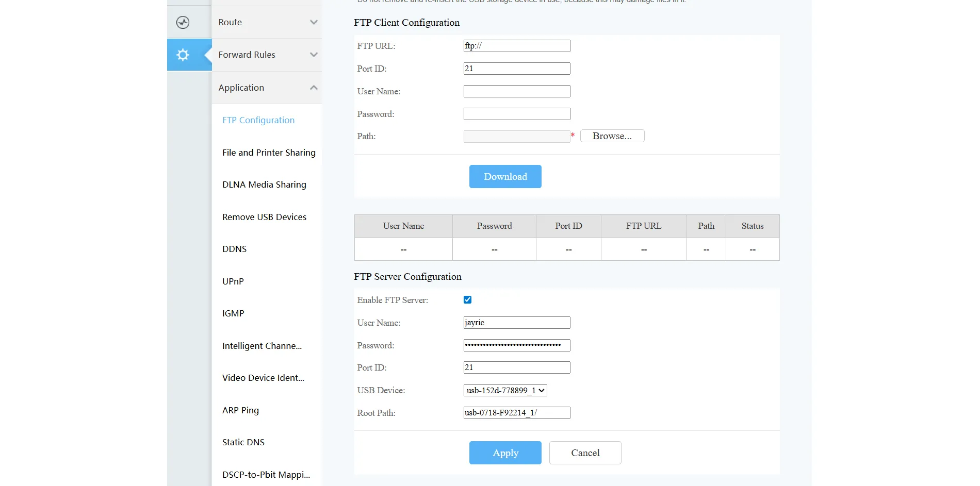The width and height of the screenshot is (980, 486).
Task: Open File and Printer Sharing settings
Action: coord(269,153)
